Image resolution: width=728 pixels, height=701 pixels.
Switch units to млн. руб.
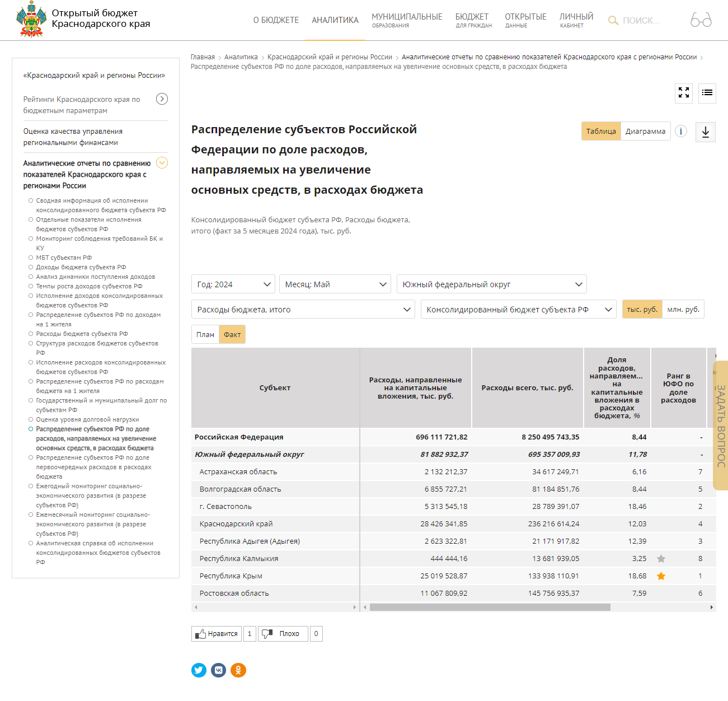pyautogui.click(x=683, y=310)
